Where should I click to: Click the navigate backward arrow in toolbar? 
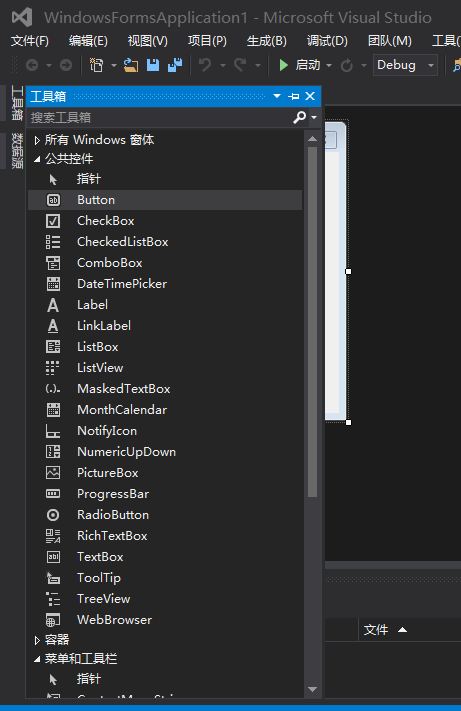32,65
